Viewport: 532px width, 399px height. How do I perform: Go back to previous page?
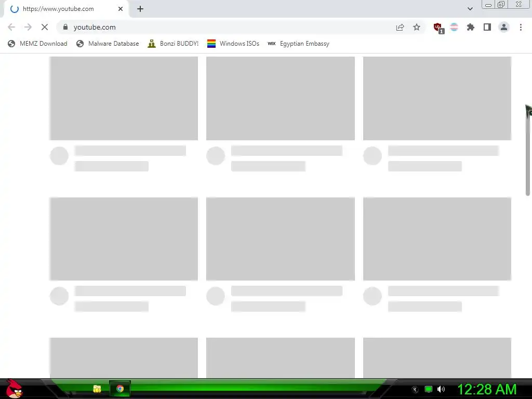[11, 27]
